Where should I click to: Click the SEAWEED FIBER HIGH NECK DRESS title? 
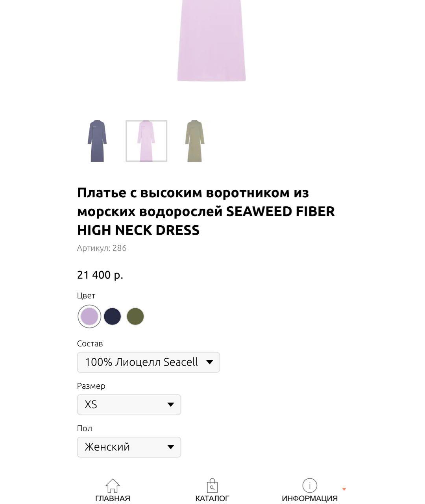pos(206,211)
